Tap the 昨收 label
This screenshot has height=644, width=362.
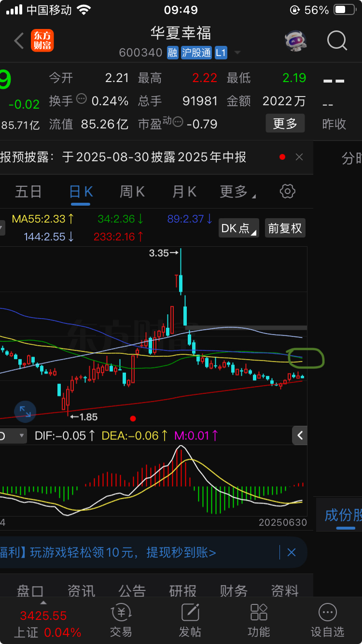tap(334, 124)
